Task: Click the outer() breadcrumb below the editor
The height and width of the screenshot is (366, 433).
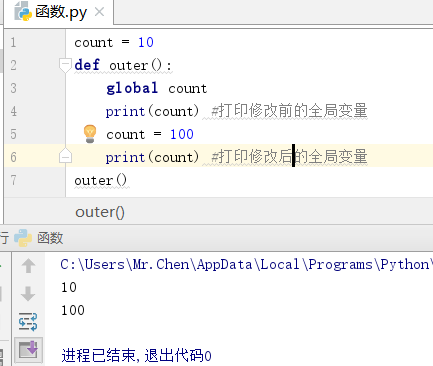Action: [100, 212]
